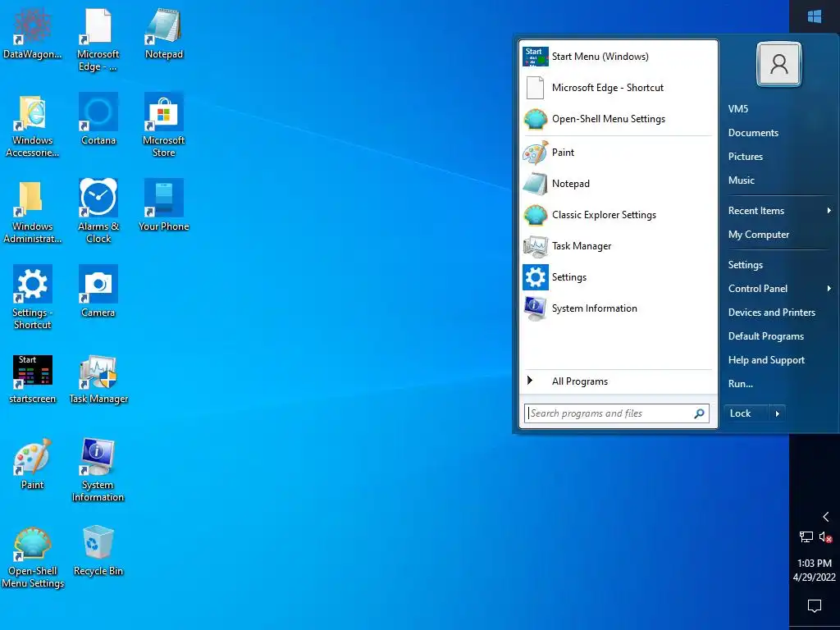Open Task Manager desktop icon

click(x=98, y=379)
